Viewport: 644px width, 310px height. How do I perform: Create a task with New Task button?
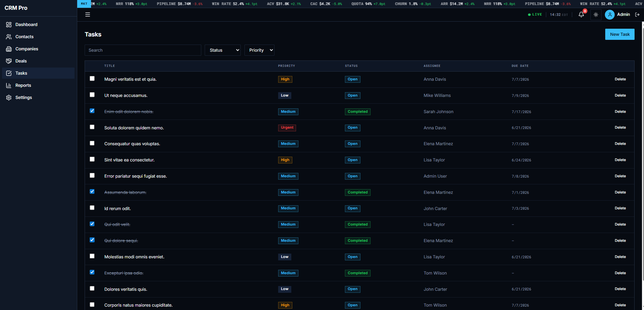(x=620, y=34)
